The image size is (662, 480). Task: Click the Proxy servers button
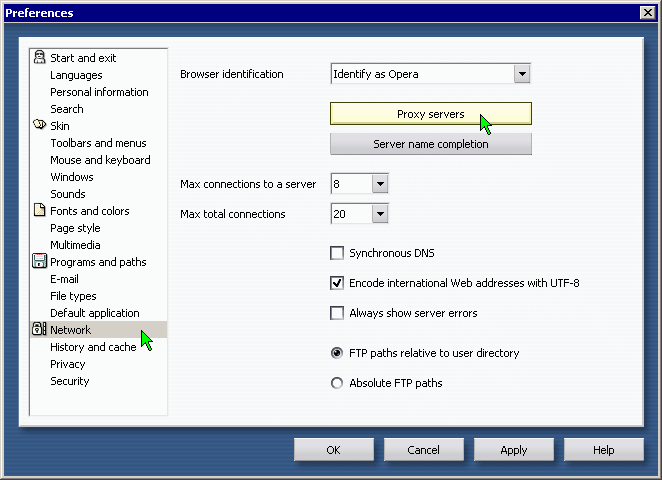click(431, 114)
